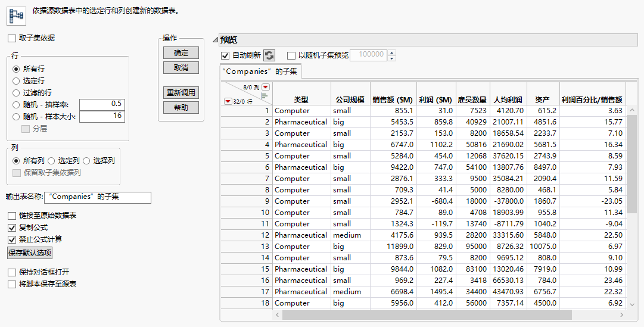Click the sample size stepper down arrow

click(391, 58)
